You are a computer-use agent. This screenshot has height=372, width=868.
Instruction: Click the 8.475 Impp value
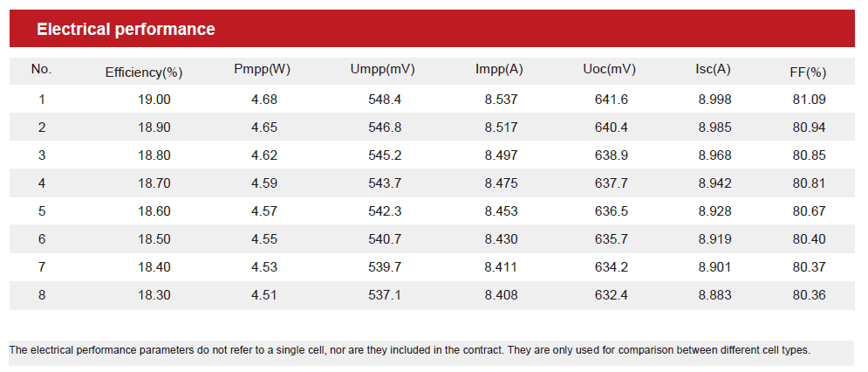click(x=501, y=183)
